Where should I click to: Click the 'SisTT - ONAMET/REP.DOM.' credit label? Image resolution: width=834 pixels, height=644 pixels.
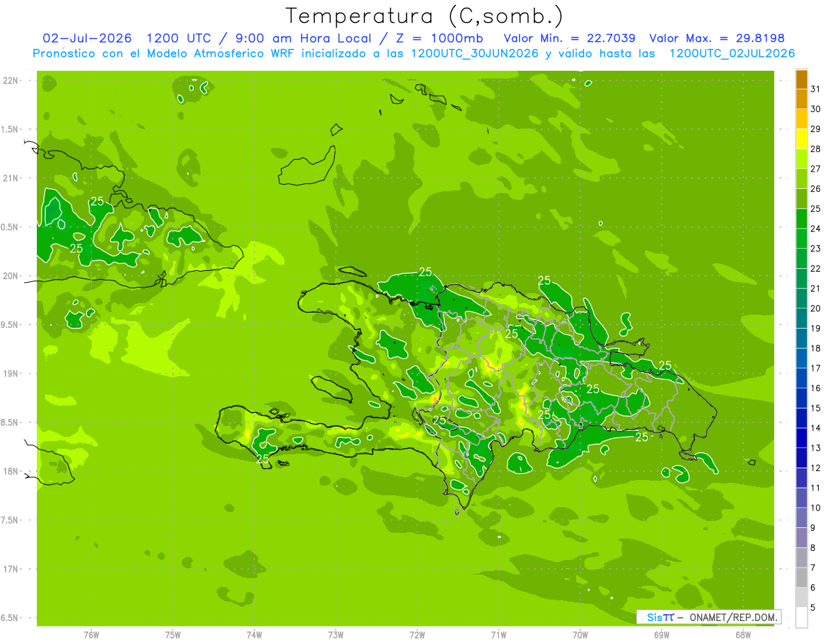tap(709, 617)
